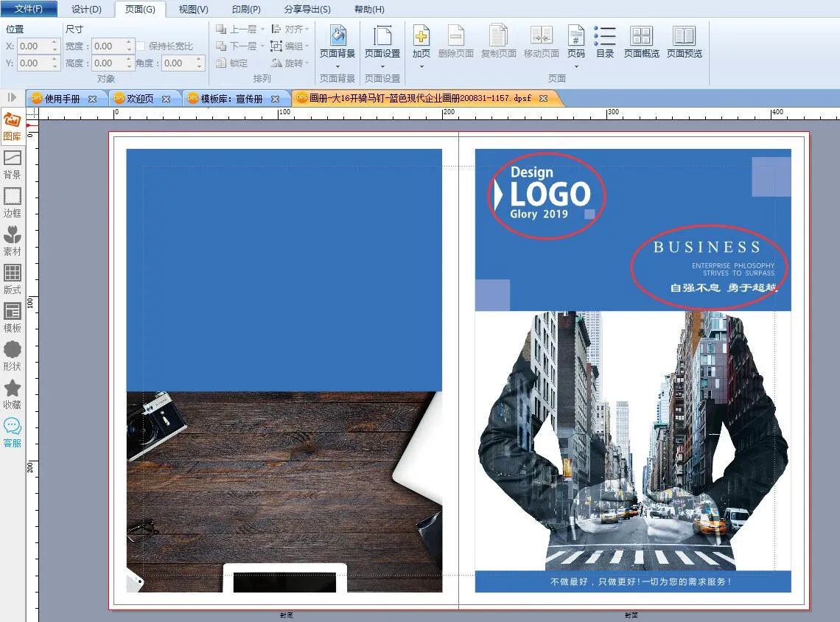Click the 下一层 send backward icon
The width and height of the screenshot is (840, 622).
(221, 46)
